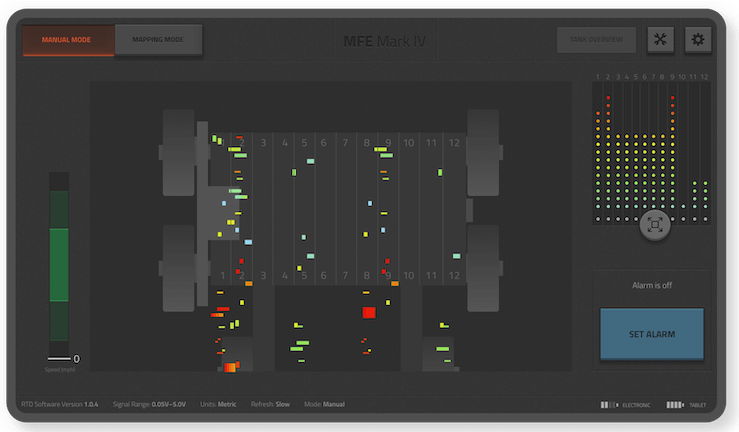Click the speed readout value 0
Screen dimensions: 739x432
[x=76, y=359]
